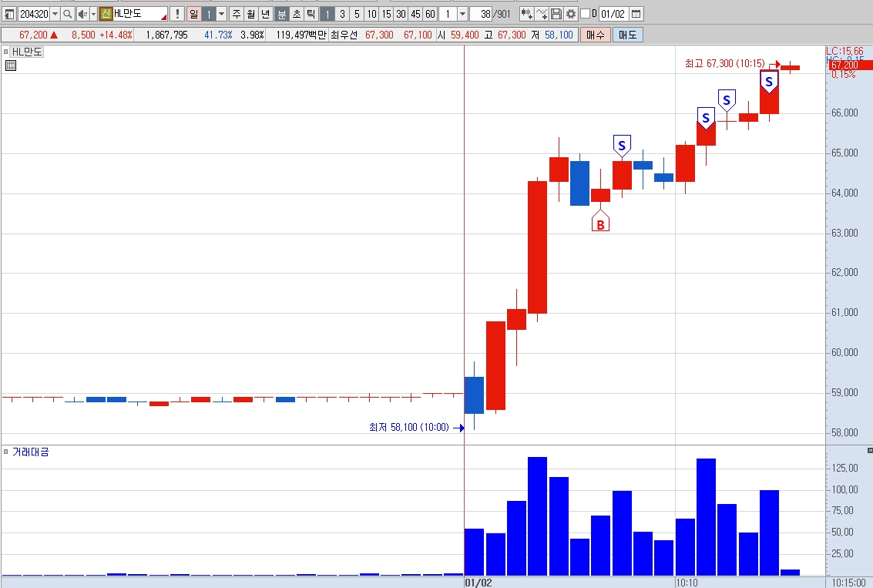This screenshot has width=873, height=588.
Task: Click the add candlestick chart icon
Action: coord(526,14)
